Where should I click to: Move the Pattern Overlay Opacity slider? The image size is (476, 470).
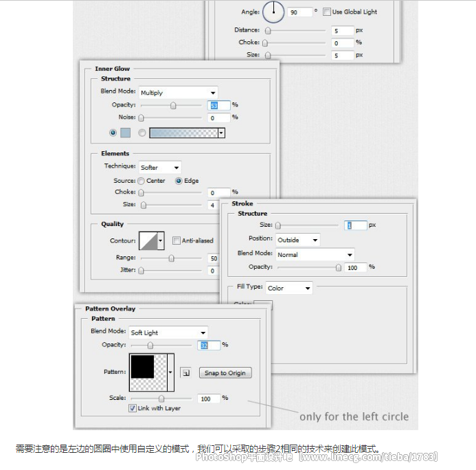[150, 346]
